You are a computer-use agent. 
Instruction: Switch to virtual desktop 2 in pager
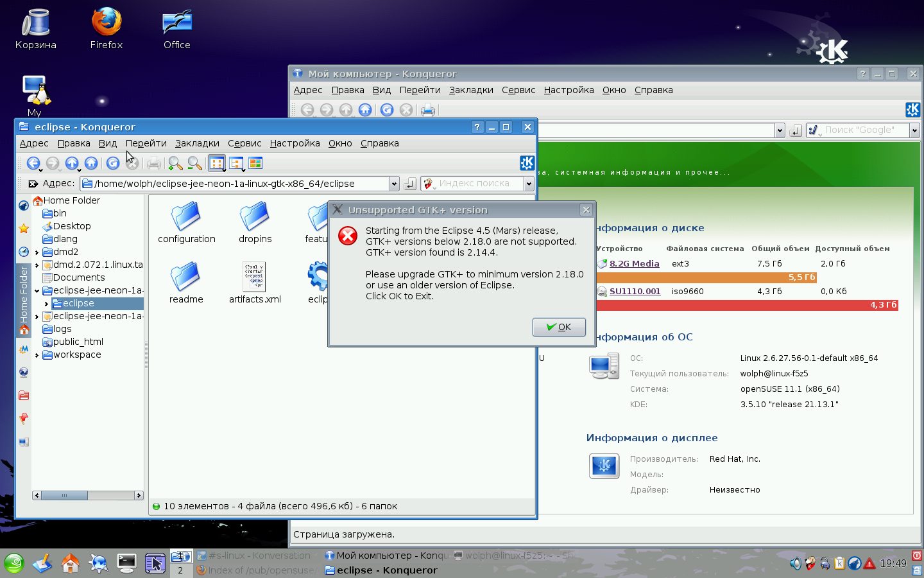tap(180, 570)
